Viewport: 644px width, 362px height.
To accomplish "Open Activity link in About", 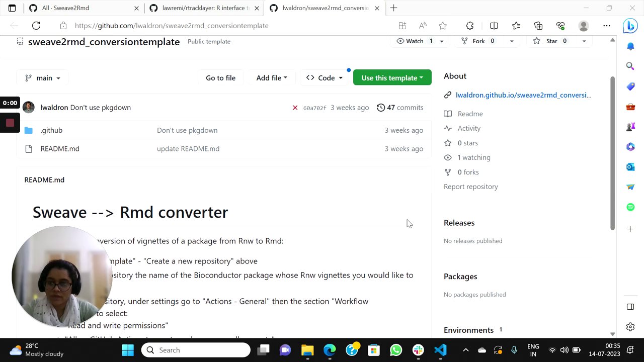I will pos(469,129).
